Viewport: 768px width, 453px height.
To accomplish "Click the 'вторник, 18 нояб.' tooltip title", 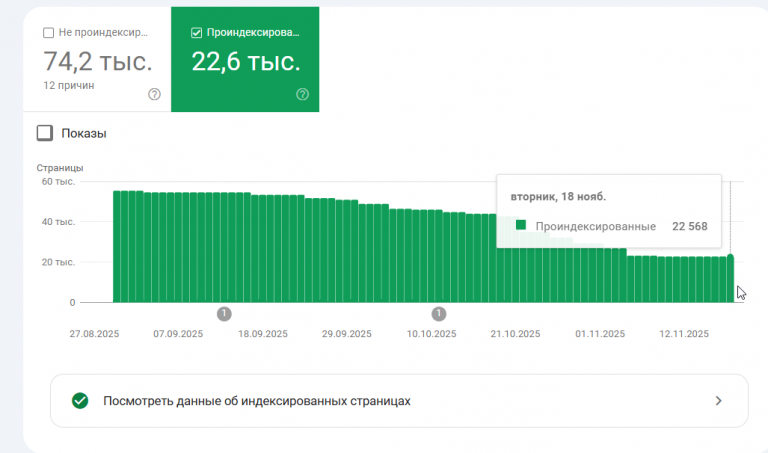I will coord(558,196).
